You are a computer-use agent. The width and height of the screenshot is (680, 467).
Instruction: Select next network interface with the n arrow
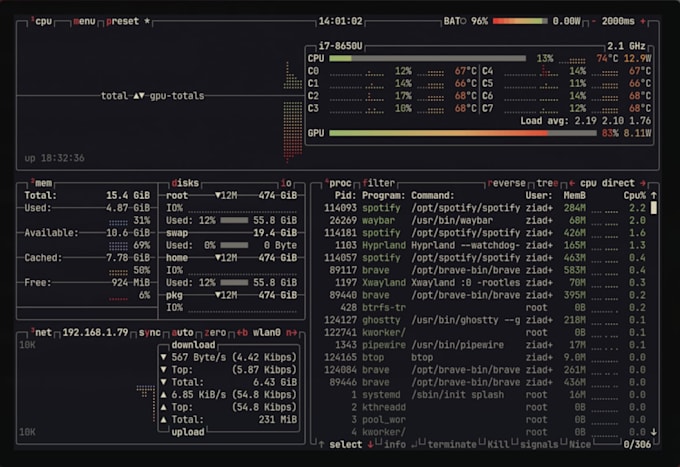point(291,333)
